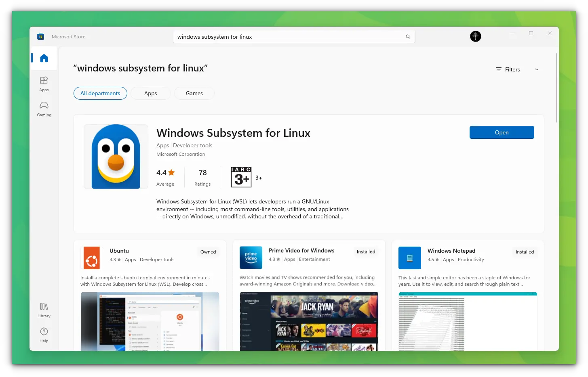This screenshot has height=377, width=588.
Task: Open the Apps section in sidebar
Action: [x=44, y=84]
